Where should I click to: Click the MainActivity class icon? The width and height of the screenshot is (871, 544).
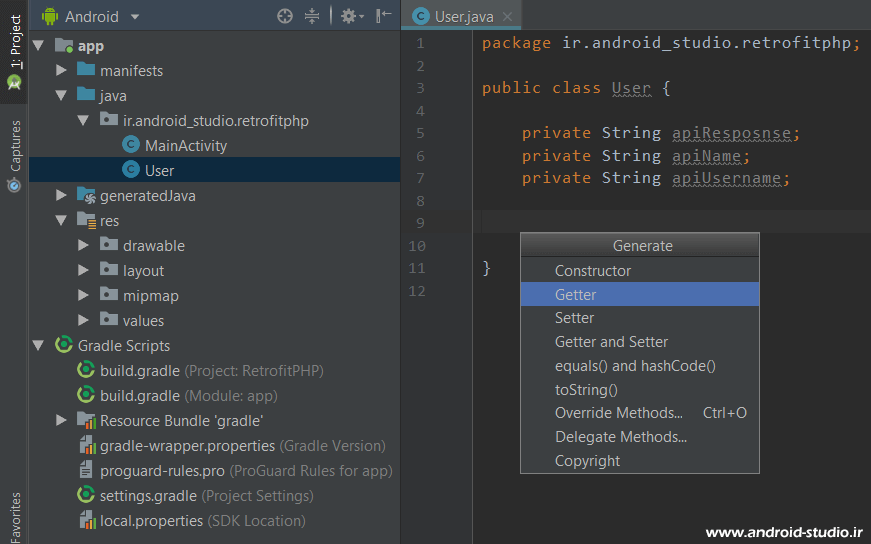tap(131, 145)
